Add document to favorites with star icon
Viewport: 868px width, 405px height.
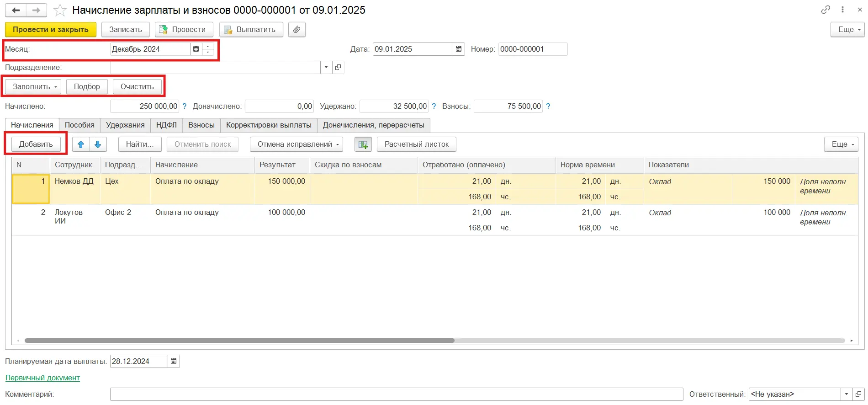click(60, 10)
